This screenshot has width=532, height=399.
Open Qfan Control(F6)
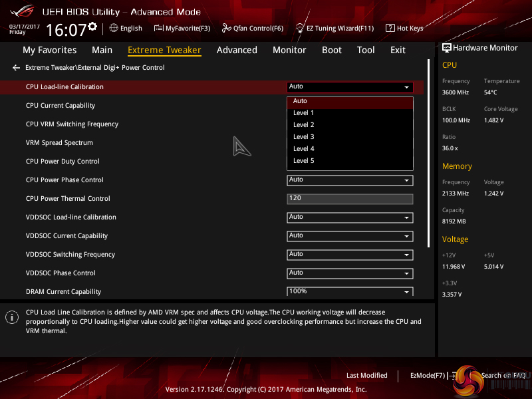pos(253,29)
